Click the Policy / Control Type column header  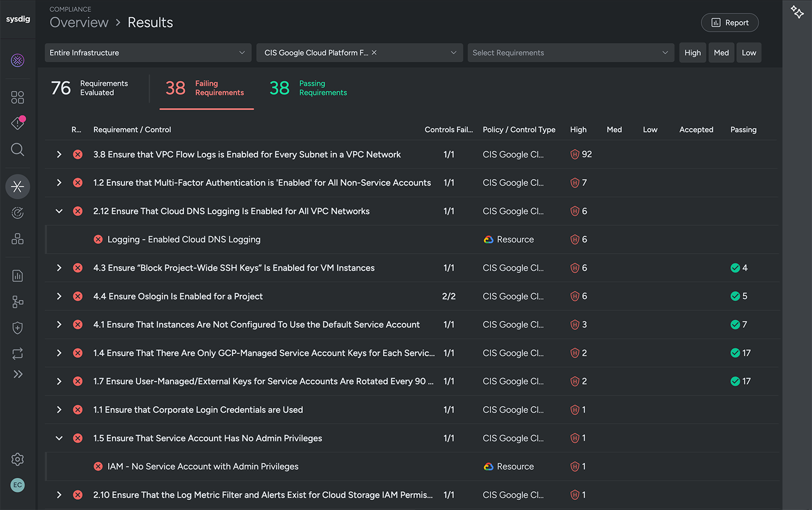click(519, 130)
